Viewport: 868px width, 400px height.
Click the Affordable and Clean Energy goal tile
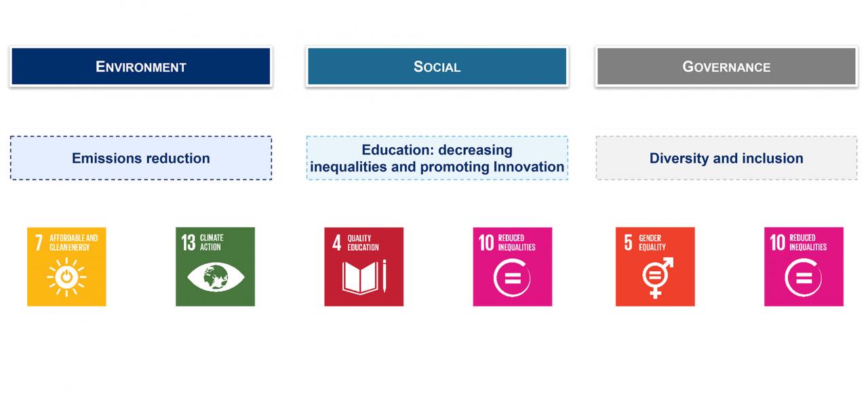click(66, 266)
